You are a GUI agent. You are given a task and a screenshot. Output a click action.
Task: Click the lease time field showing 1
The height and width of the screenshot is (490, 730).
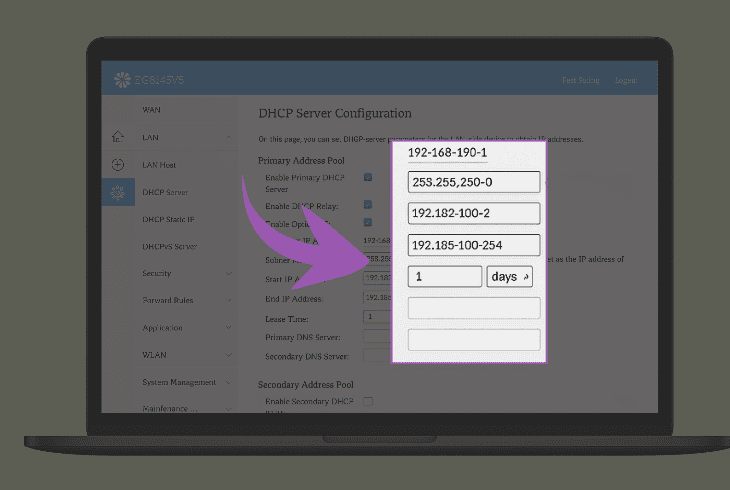click(x=445, y=276)
